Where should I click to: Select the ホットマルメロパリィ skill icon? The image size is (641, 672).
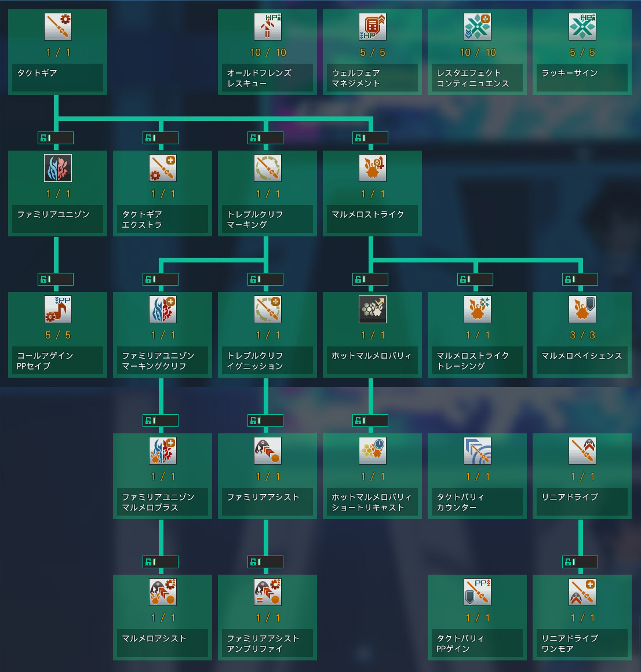pyautogui.click(x=372, y=309)
